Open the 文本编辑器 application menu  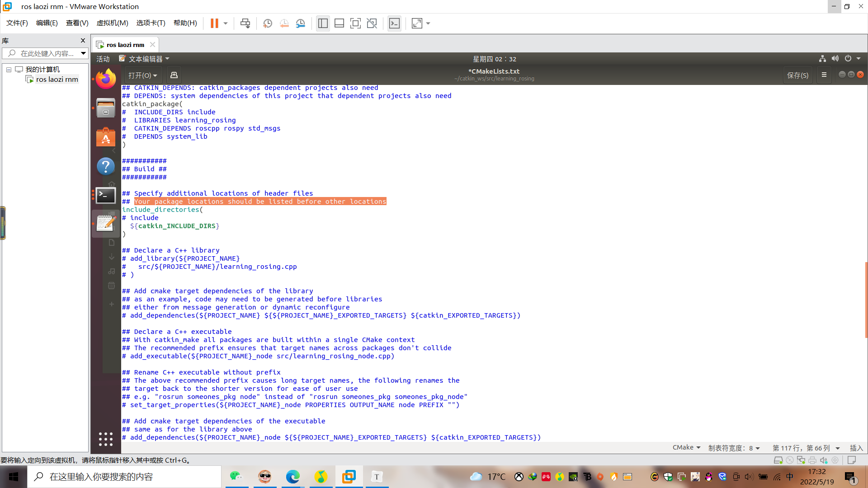coord(144,59)
